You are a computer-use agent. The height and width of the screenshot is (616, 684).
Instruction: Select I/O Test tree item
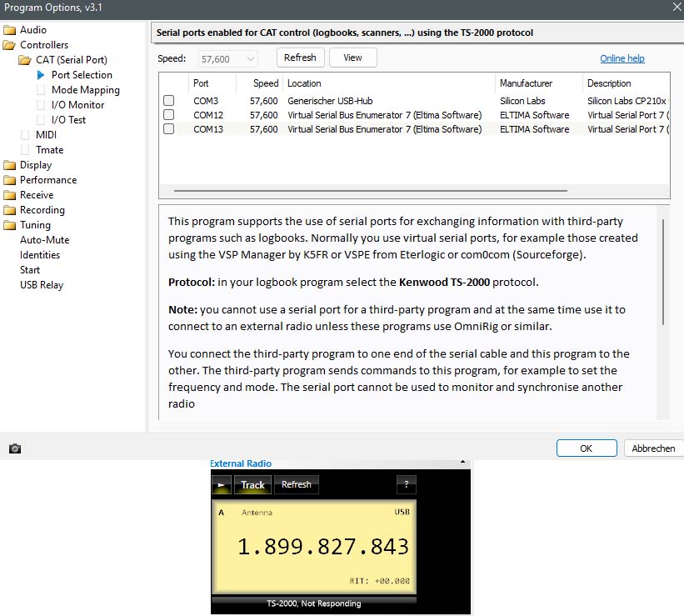coord(68,120)
